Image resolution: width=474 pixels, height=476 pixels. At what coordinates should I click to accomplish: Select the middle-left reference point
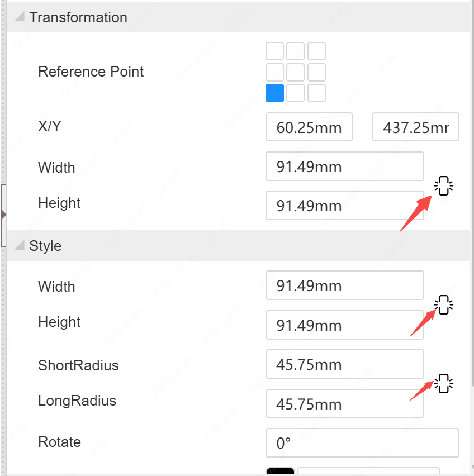point(274,72)
